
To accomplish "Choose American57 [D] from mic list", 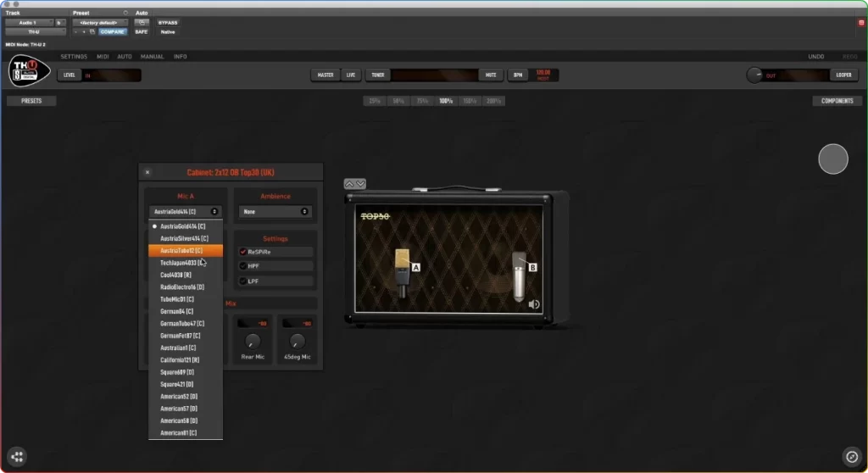I will click(186, 409).
